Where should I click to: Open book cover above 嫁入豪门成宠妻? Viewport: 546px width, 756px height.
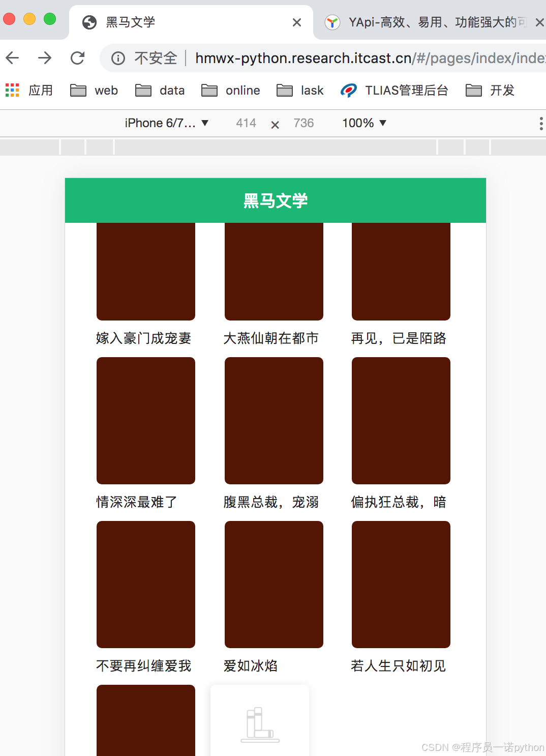(146, 272)
